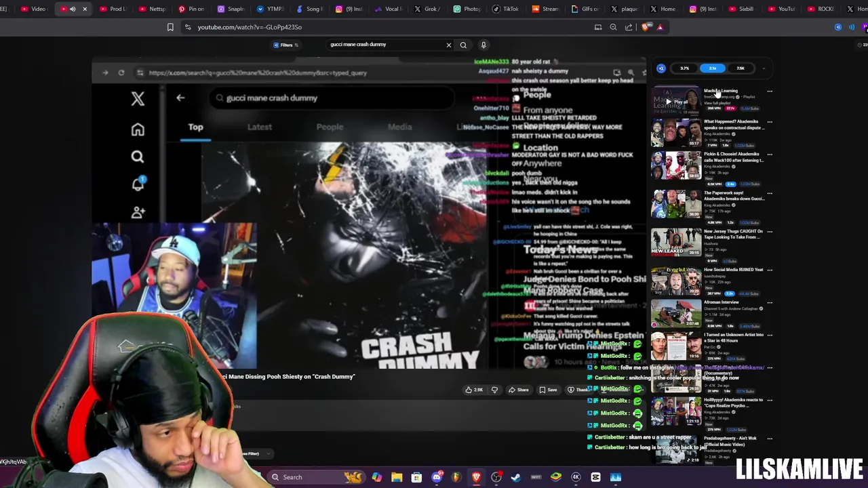The width and height of the screenshot is (868, 488).
Task: Select the 3.7% pill in the stats bar
Action: pyautogui.click(x=684, y=68)
